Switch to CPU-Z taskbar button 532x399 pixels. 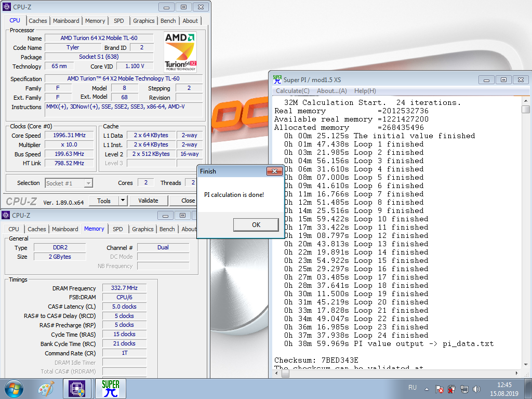77,389
